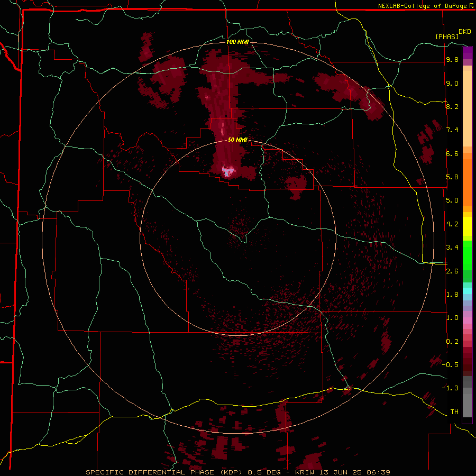The height and width of the screenshot is (476, 476).
Task: Select the large peach segment of colorbar
Action: (x=467, y=109)
